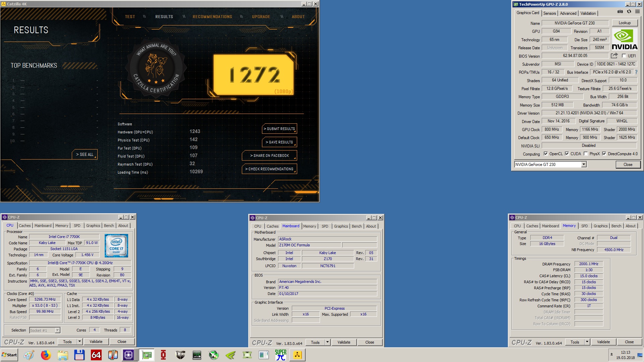644x362 pixels.
Task: Open the Socket #1 selection dropdown
Action: [57, 330]
